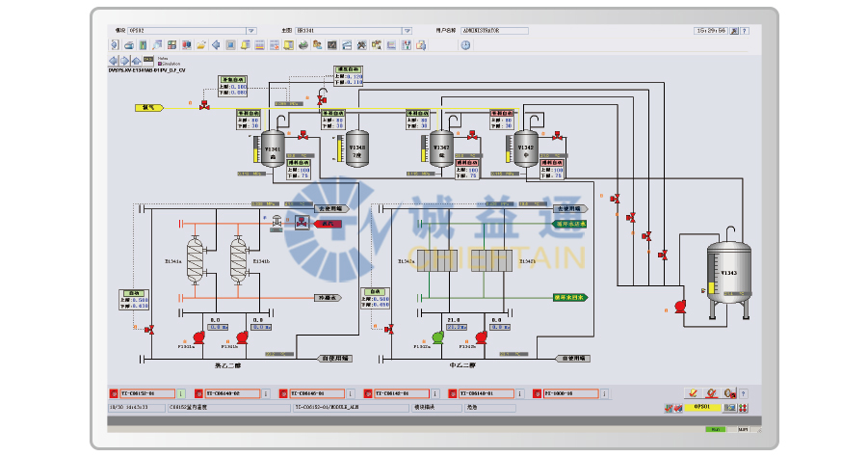Expand the 模块 dropdown showing OPS02
The image size is (868, 457).
pyautogui.click(x=251, y=30)
